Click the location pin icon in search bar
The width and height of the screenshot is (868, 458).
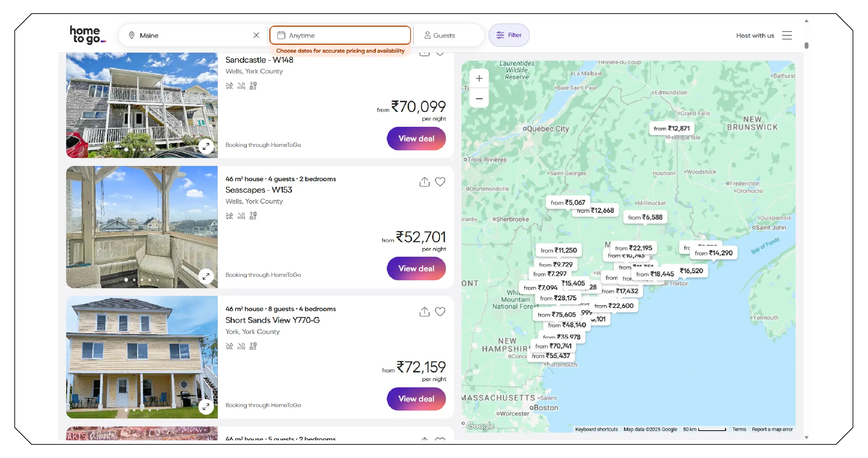coord(132,35)
